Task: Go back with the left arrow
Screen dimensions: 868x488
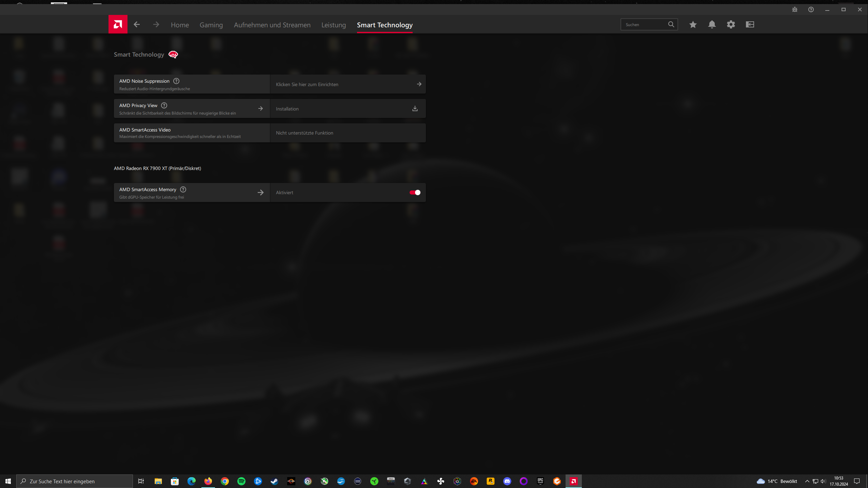Action: click(x=137, y=24)
